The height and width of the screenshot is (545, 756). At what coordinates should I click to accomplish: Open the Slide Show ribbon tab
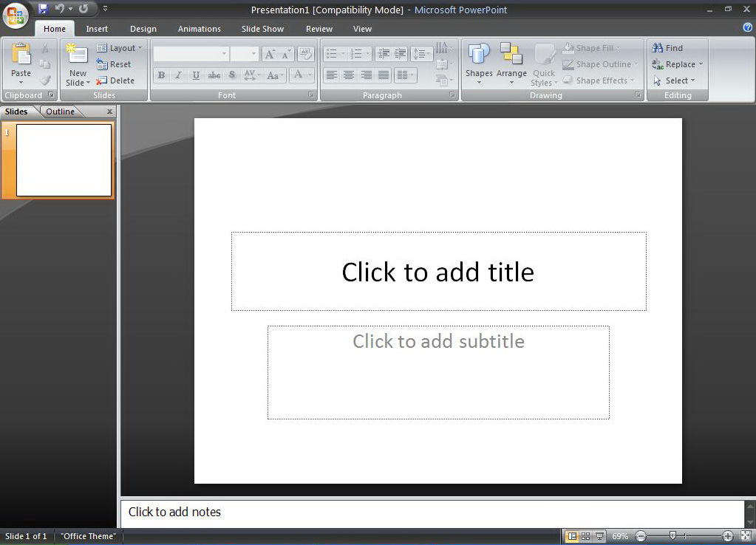pos(262,28)
